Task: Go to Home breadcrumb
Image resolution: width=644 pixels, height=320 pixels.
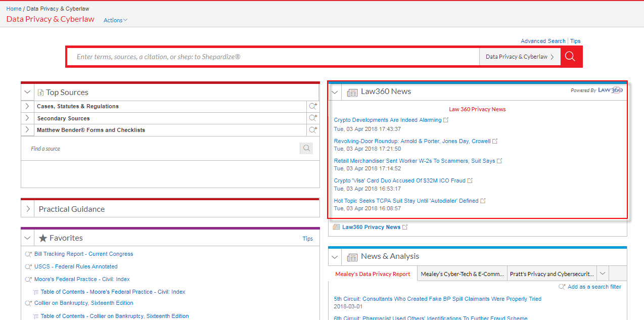Action: [14, 9]
